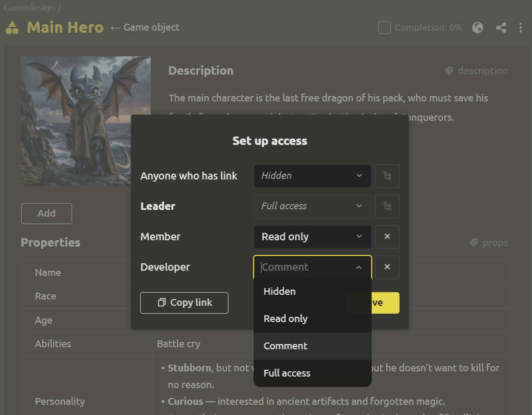Click the share icon in header
The height and width of the screenshot is (415, 532).
[501, 28]
